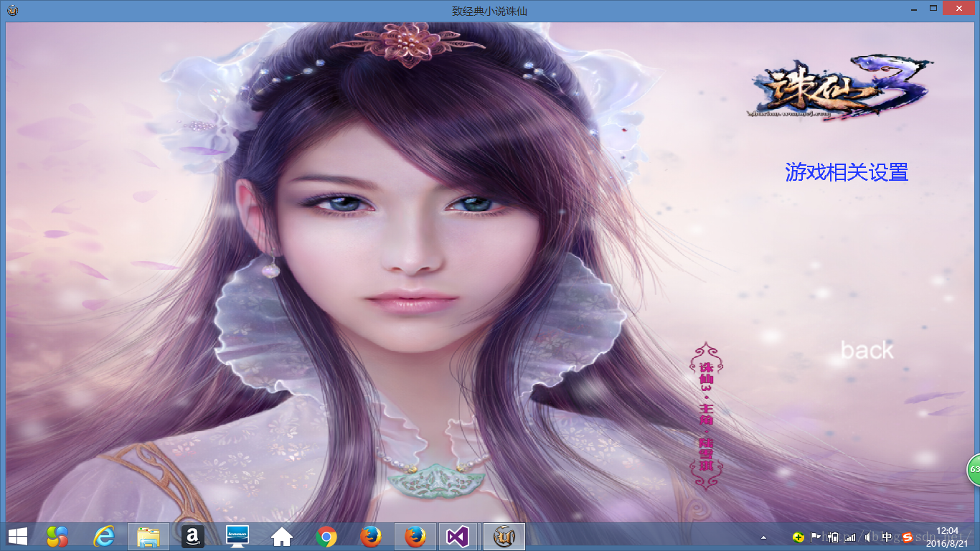Open the Windows Start menu
This screenshot has width=980, height=551.
click(17, 536)
